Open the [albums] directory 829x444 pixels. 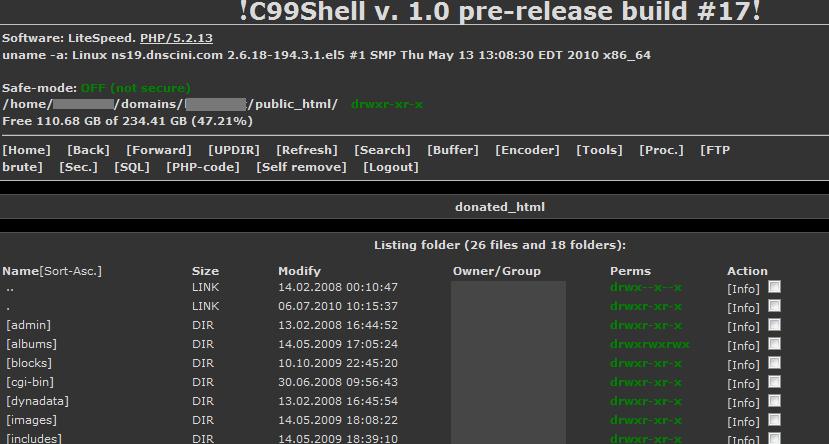coord(31,344)
